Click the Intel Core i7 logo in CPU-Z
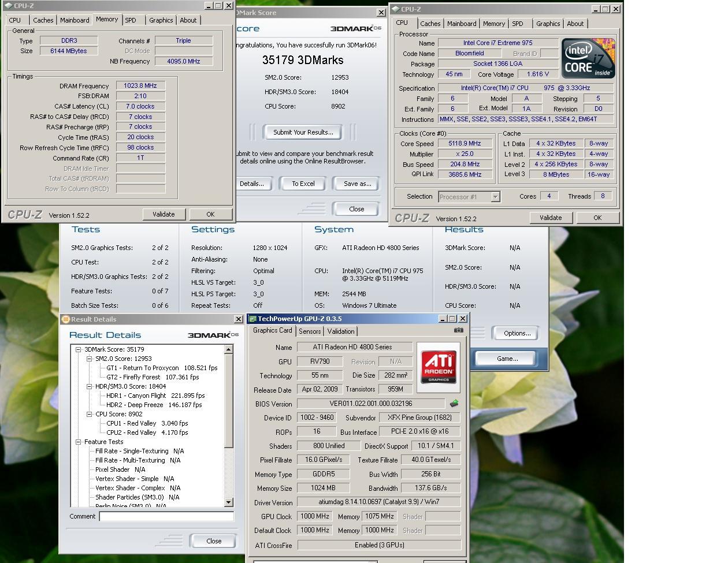The width and height of the screenshot is (728, 563). point(588,58)
